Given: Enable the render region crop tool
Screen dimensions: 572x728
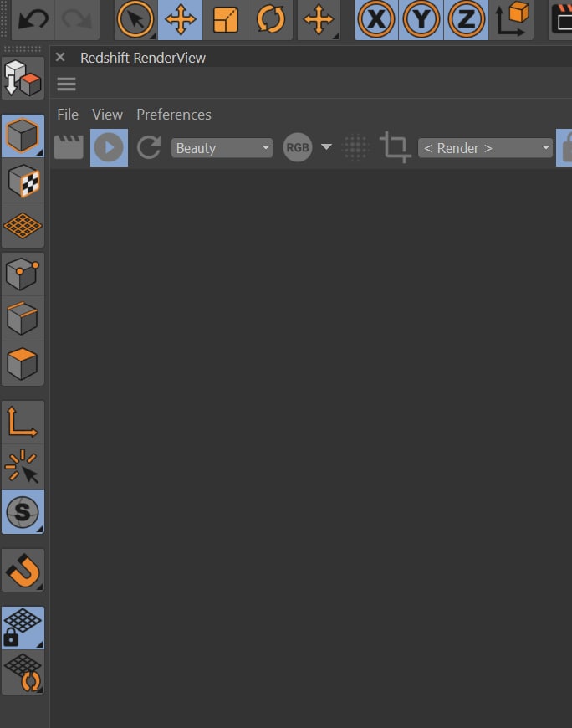Looking at the screenshot, I should [x=396, y=147].
